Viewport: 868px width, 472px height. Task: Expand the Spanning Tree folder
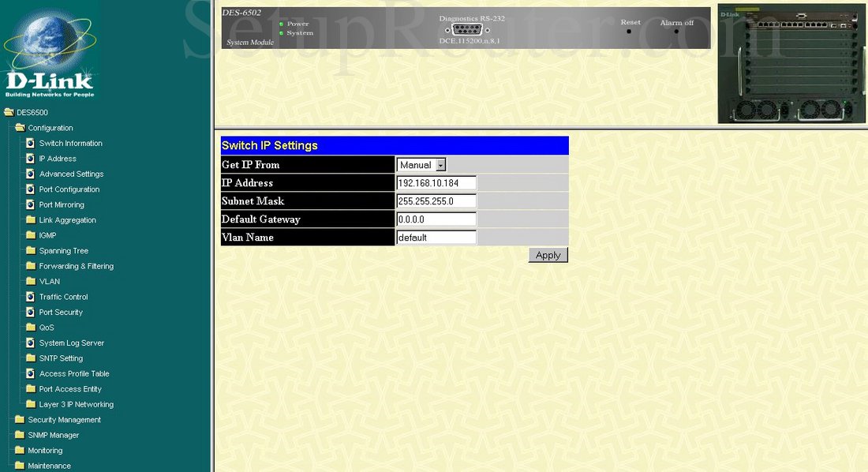pos(31,251)
